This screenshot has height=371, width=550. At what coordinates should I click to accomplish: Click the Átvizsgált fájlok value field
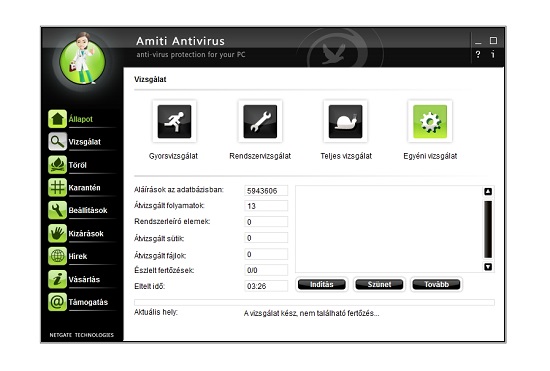[266, 254]
